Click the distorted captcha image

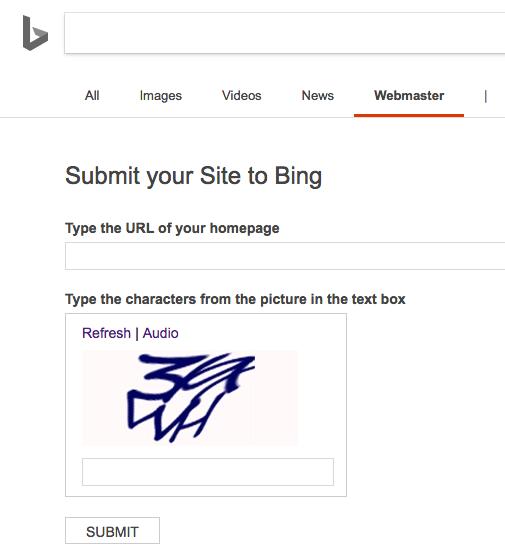[190, 398]
